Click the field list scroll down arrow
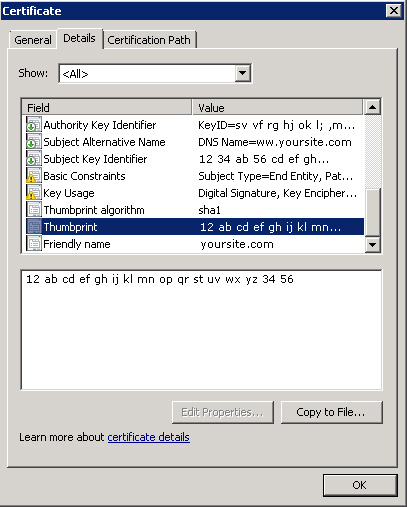The height and width of the screenshot is (507, 407). point(373,245)
